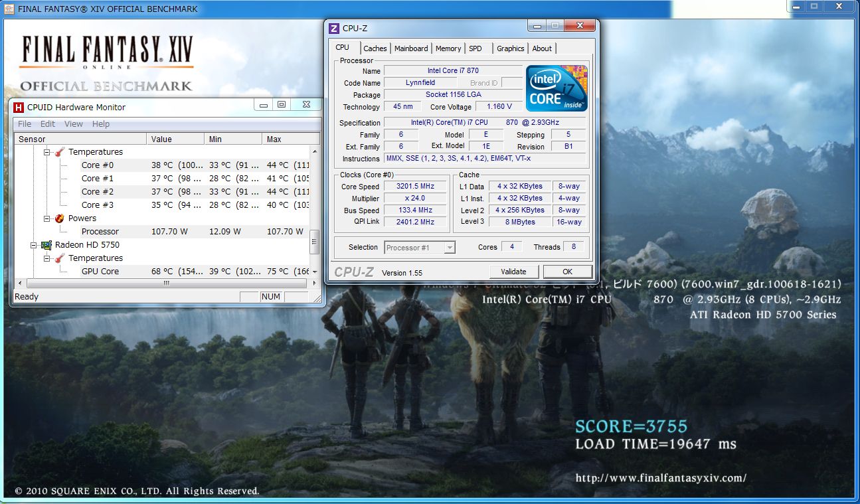Viewport: 860px width, 504px height.
Task: Open the File menu in Hardware Monitor
Action: point(25,124)
